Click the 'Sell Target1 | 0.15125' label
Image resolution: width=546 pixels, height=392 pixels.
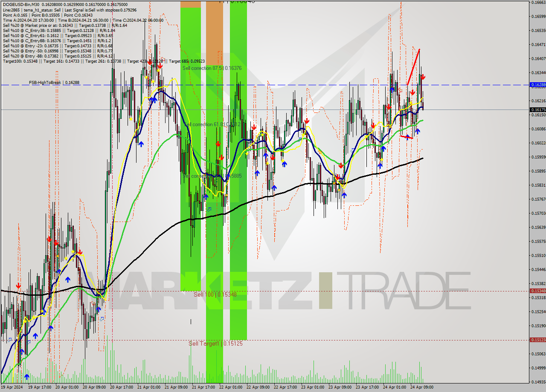[215, 343]
